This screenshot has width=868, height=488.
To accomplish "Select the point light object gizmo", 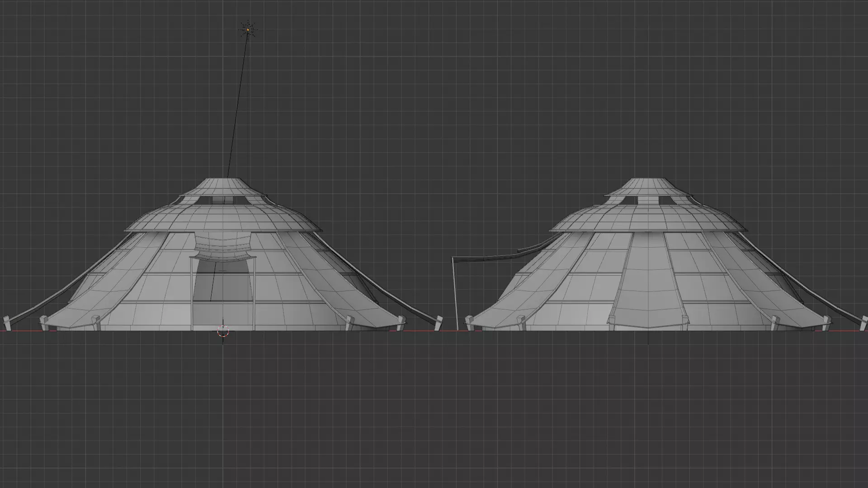I will [x=248, y=30].
